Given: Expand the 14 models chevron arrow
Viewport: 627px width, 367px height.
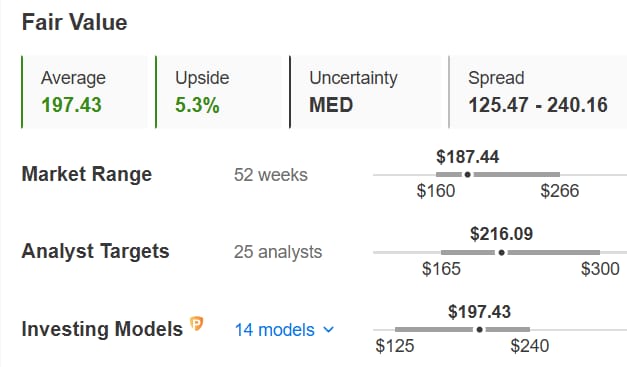Looking at the screenshot, I should pos(328,330).
